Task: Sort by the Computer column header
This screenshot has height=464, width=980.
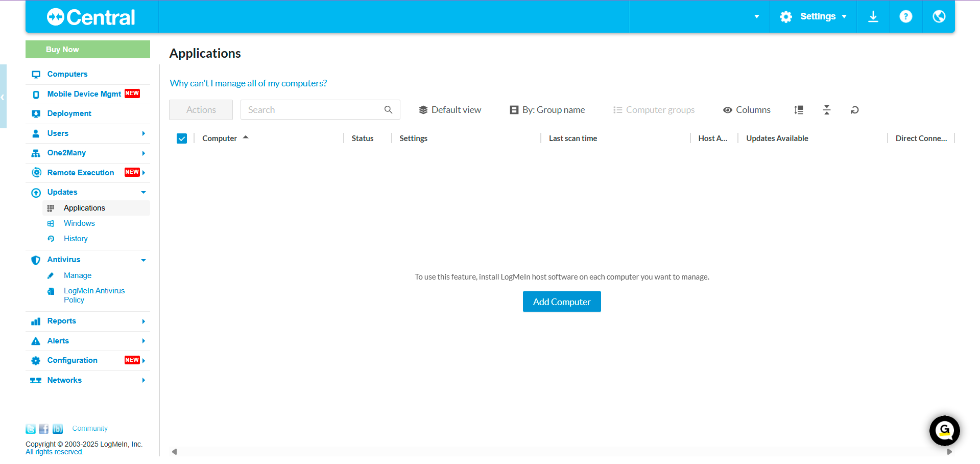Action: [220, 138]
